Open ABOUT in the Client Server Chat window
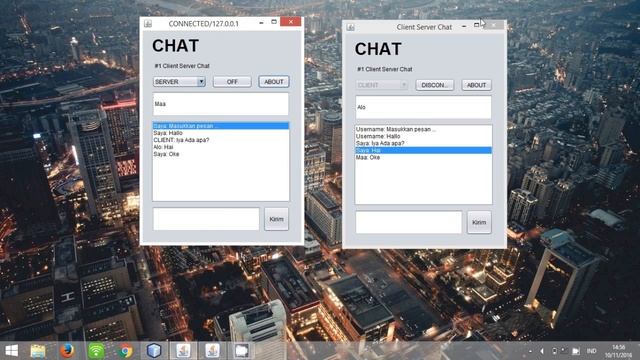 [476, 85]
